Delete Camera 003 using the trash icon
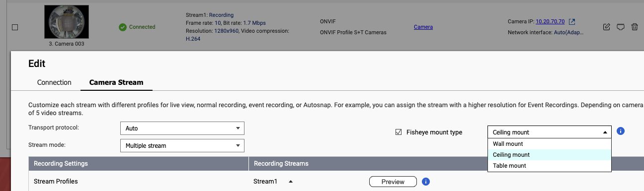Screen dimensions: 644x191 click(634, 27)
